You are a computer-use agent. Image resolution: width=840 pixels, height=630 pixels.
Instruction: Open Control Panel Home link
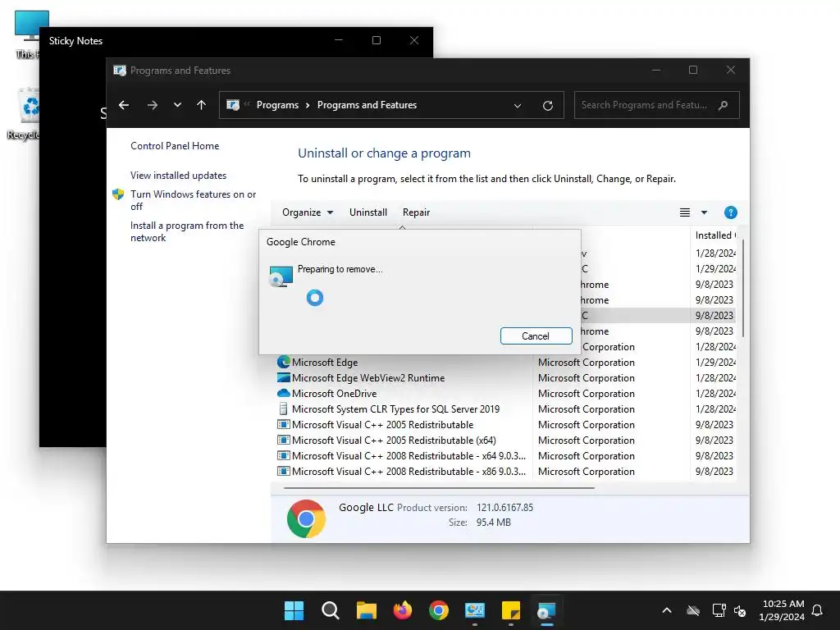click(175, 146)
